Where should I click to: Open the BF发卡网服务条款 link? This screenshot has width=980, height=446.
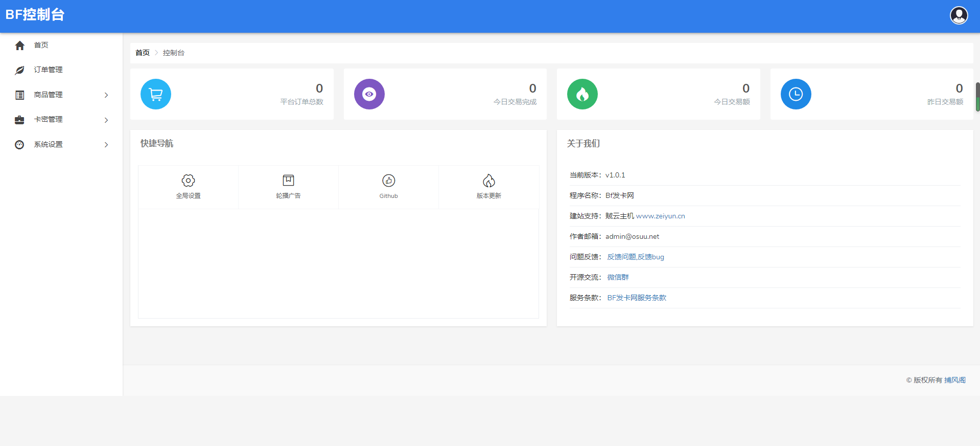pos(636,298)
